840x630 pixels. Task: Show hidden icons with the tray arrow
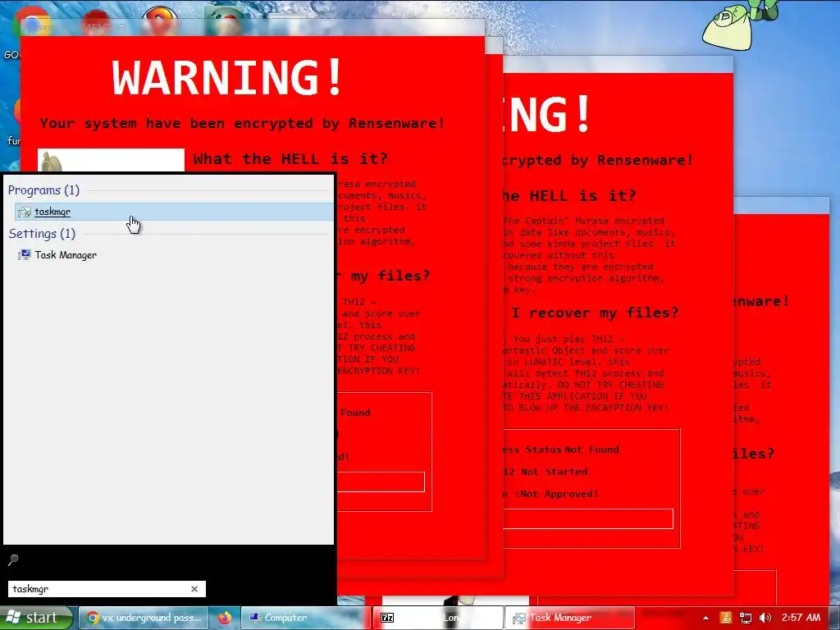tap(705, 619)
